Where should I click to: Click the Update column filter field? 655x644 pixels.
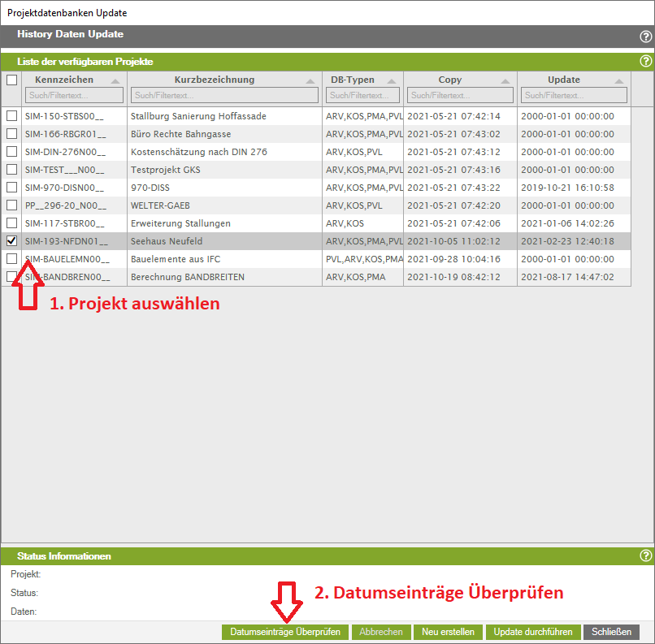pos(574,96)
